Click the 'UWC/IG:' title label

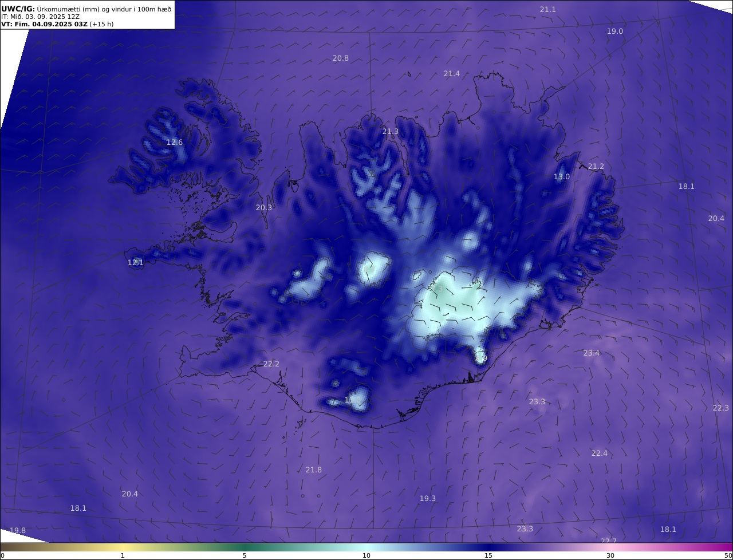[x=18, y=9]
